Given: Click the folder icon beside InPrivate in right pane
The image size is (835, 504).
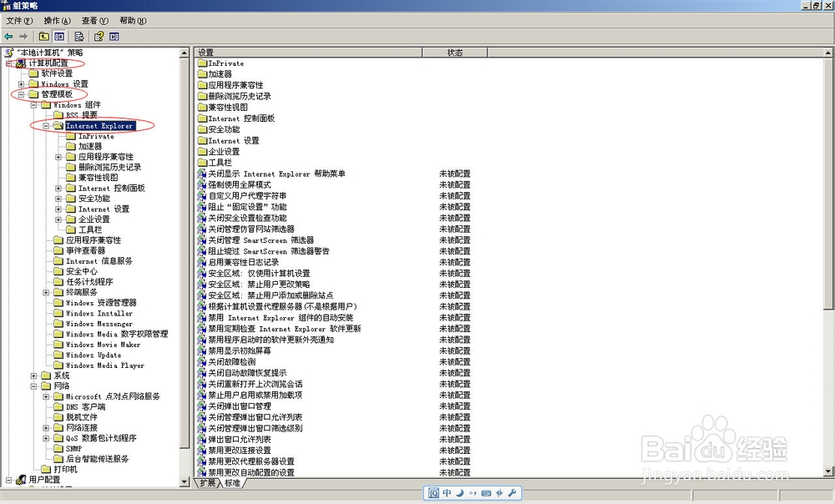Looking at the screenshot, I should 202,63.
